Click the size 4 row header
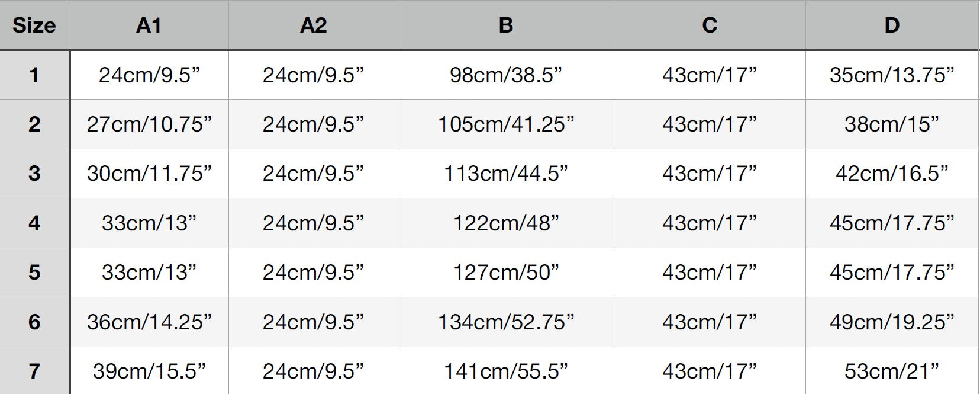Viewport: 980px width, 394px height. [34, 223]
